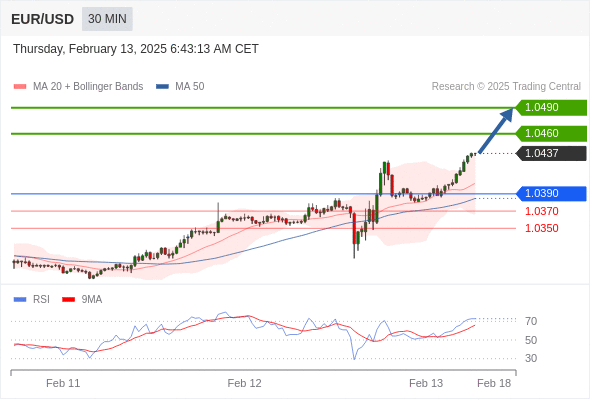
Task: Click the MA 20 + Bollinger Bands legend swatch
Action: tap(20, 87)
